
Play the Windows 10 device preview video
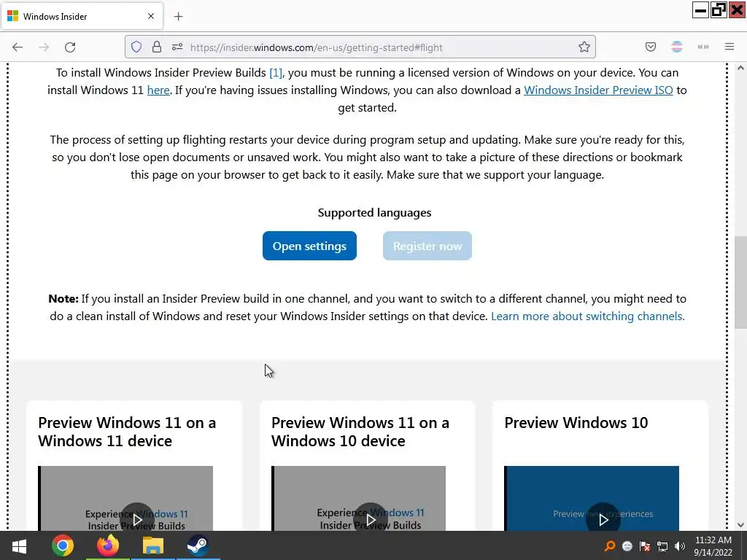click(371, 519)
